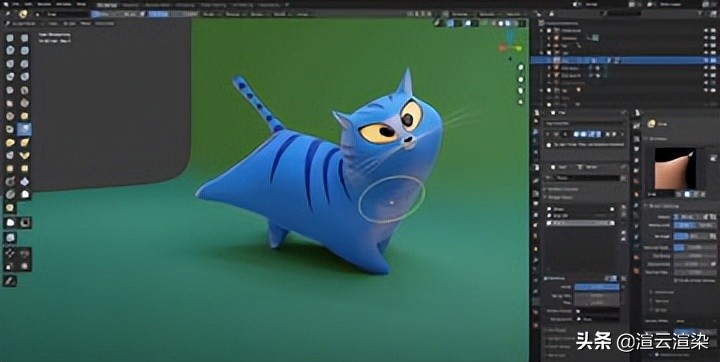Open the Window menu
The height and width of the screenshot is (362, 720).
pos(63,5)
